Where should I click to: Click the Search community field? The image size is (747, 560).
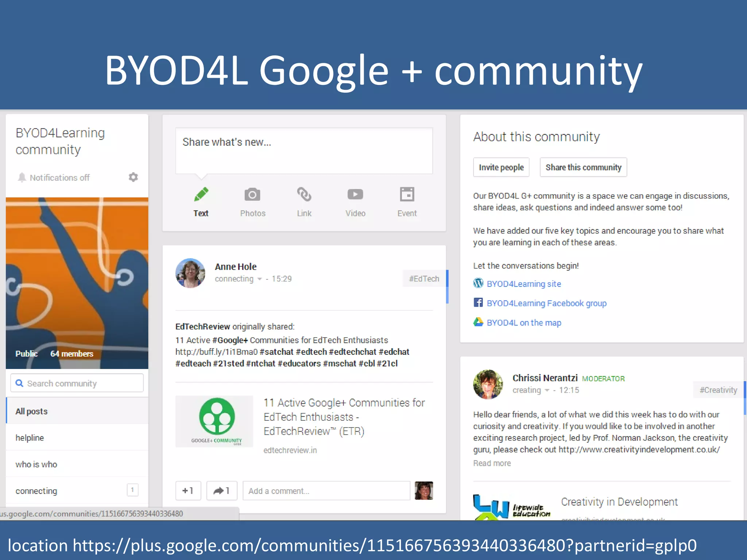coord(77,383)
